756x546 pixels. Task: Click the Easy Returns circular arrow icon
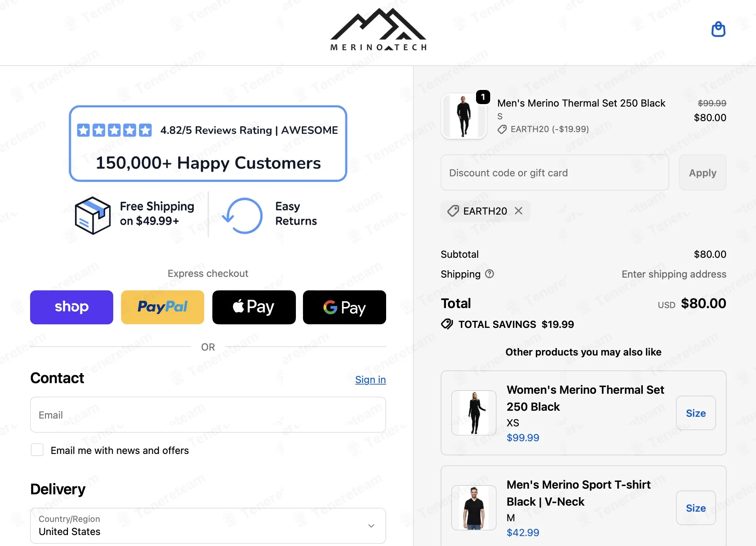(x=243, y=215)
